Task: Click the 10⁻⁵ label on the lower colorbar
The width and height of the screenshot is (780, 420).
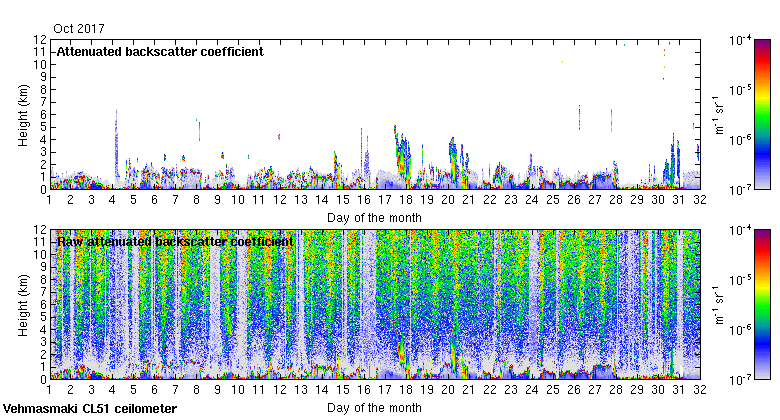Action: 740,280
